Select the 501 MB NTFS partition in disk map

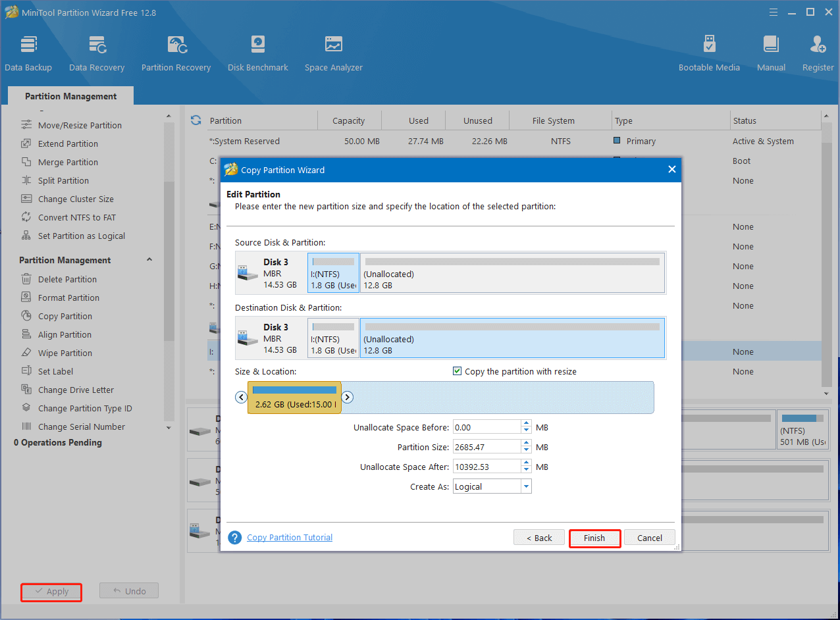click(803, 430)
